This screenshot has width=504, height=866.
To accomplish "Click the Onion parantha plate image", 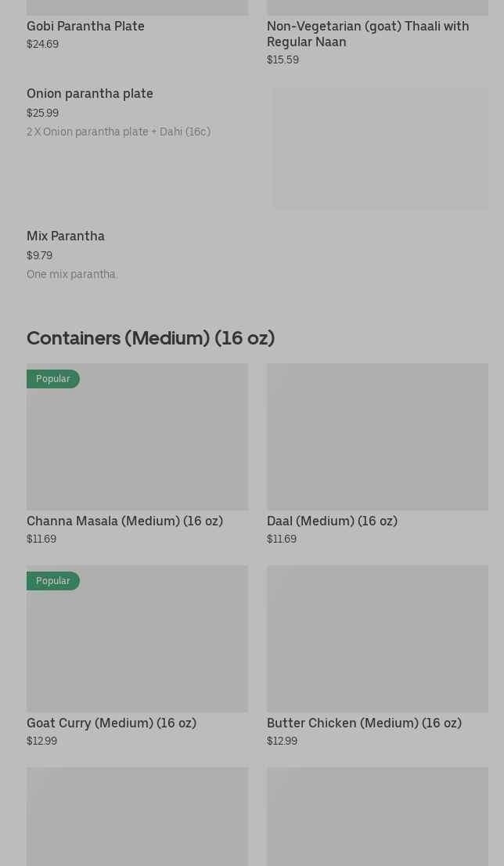I will click(380, 148).
